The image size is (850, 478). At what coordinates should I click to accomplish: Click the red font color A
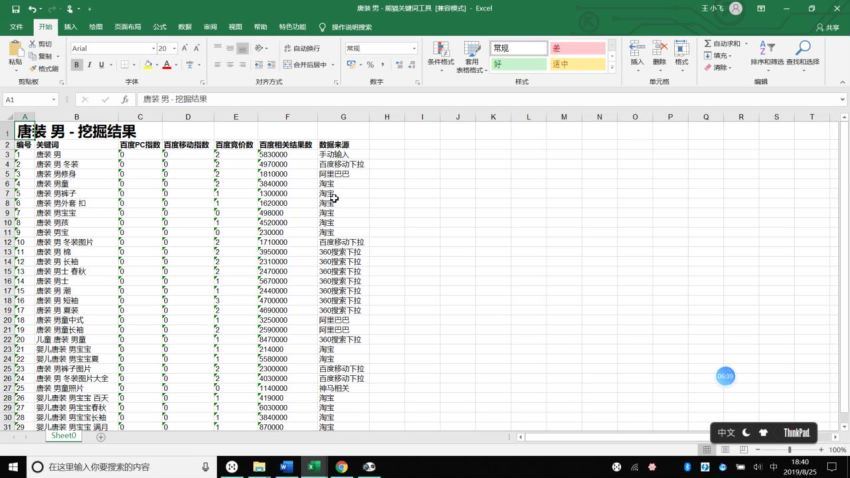(167, 64)
